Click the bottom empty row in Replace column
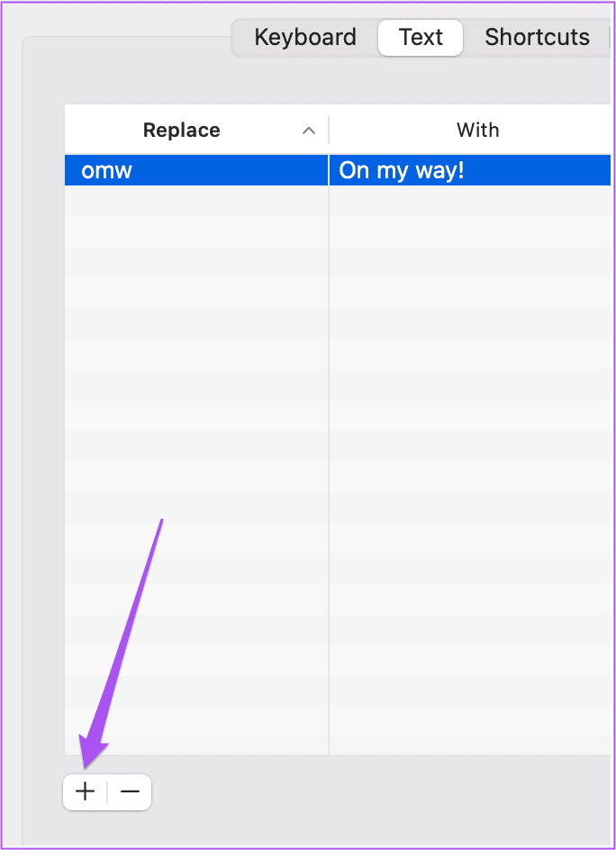The height and width of the screenshot is (850, 616). pyautogui.click(x=196, y=740)
